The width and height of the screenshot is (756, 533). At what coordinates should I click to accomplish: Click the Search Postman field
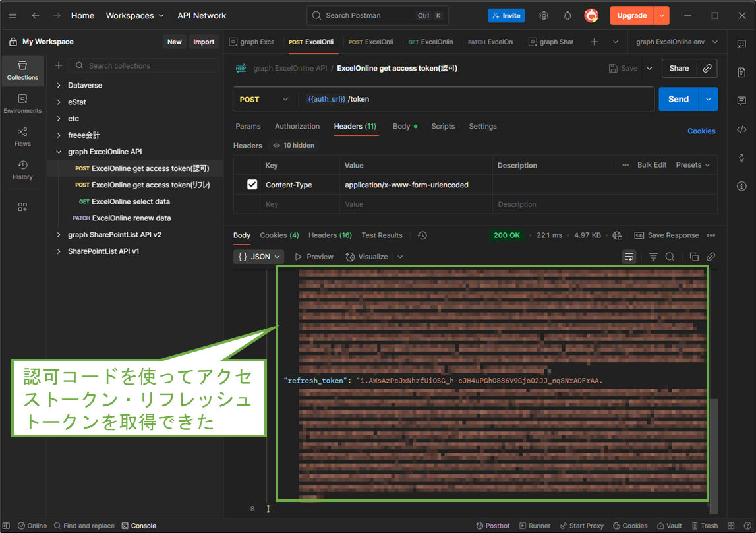tap(378, 15)
